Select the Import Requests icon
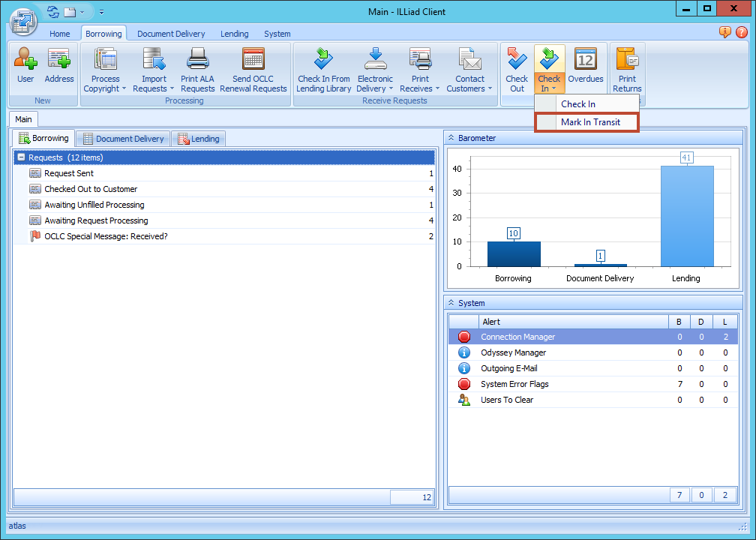This screenshot has height=540, width=756. point(153,69)
